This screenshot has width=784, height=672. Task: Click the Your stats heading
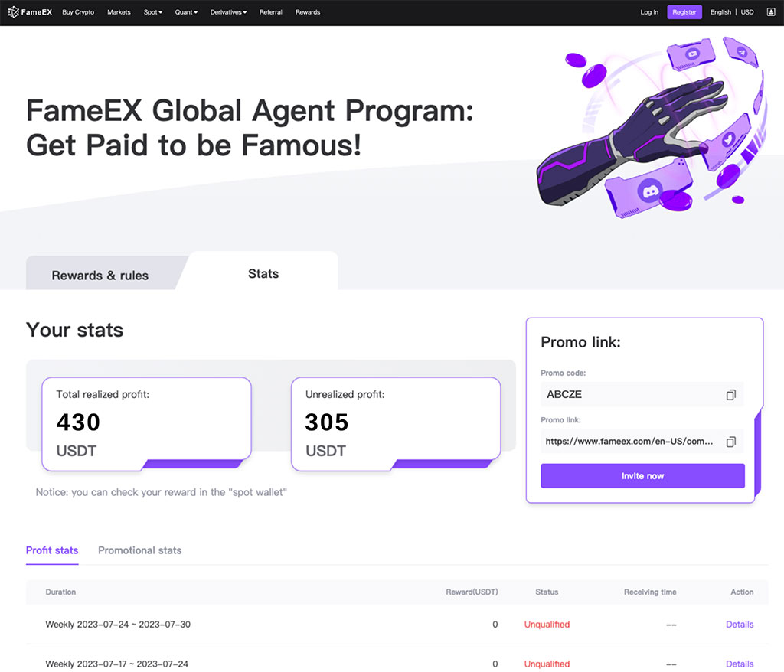coord(74,331)
